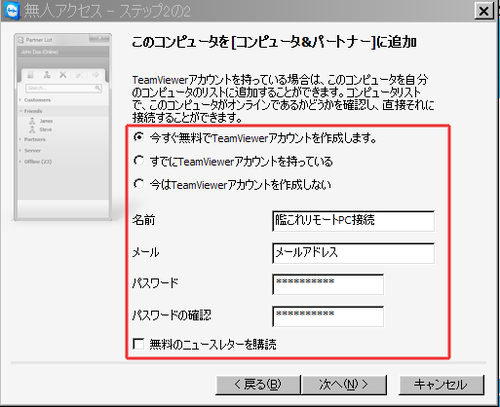
Task: Go back with 戻る(B) button
Action: [258, 385]
